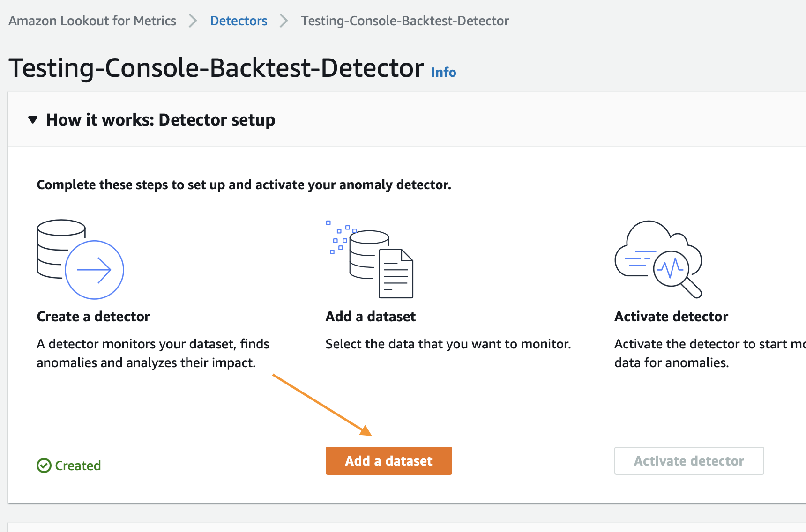The width and height of the screenshot is (806, 532).
Task: Collapse the How it works section triangle
Action: 33,120
